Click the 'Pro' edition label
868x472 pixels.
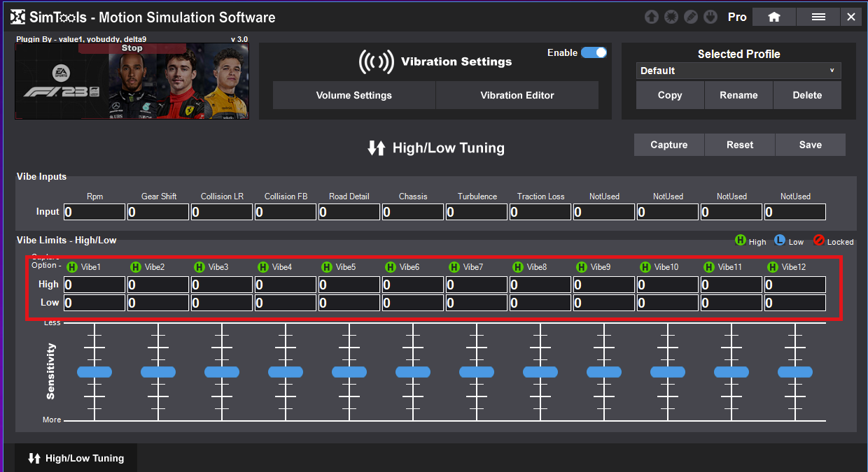click(737, 17)
